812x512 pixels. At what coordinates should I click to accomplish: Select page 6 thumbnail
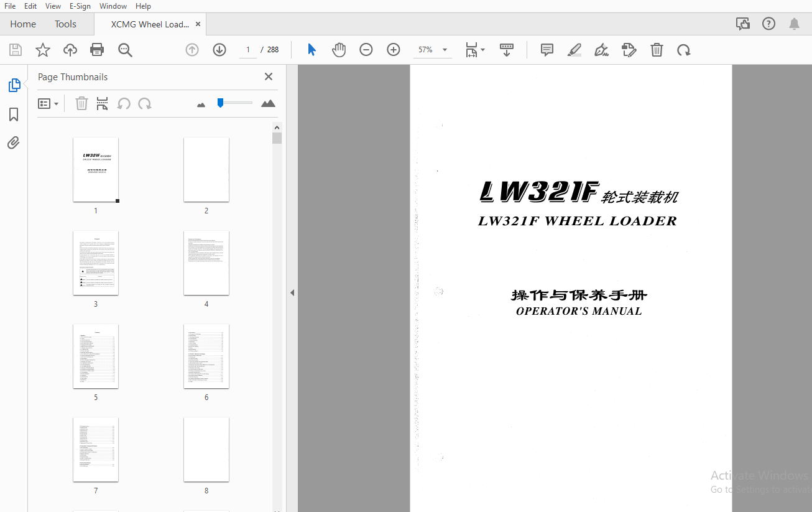pos(206,356)
